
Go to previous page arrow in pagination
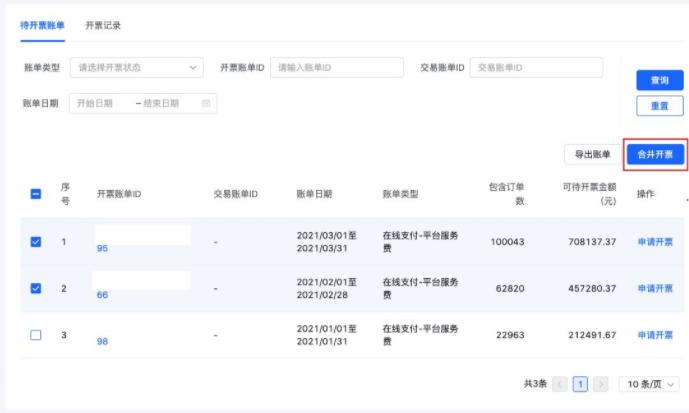(560, 384)
